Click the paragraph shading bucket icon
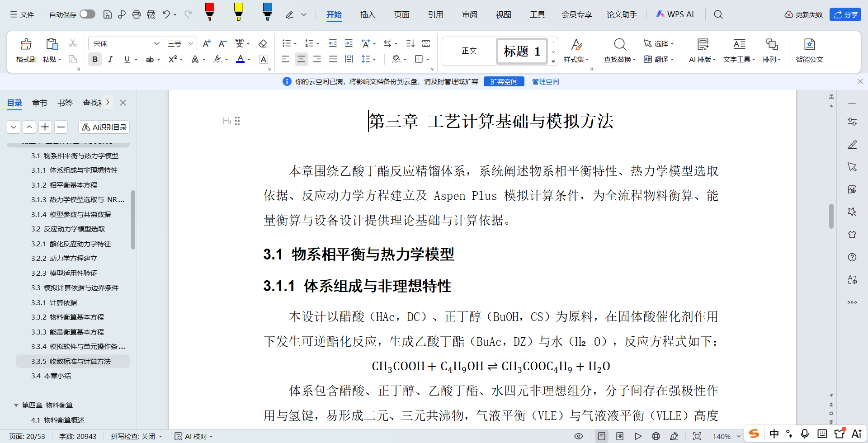The image size is (868, 443). click(396, 59)
